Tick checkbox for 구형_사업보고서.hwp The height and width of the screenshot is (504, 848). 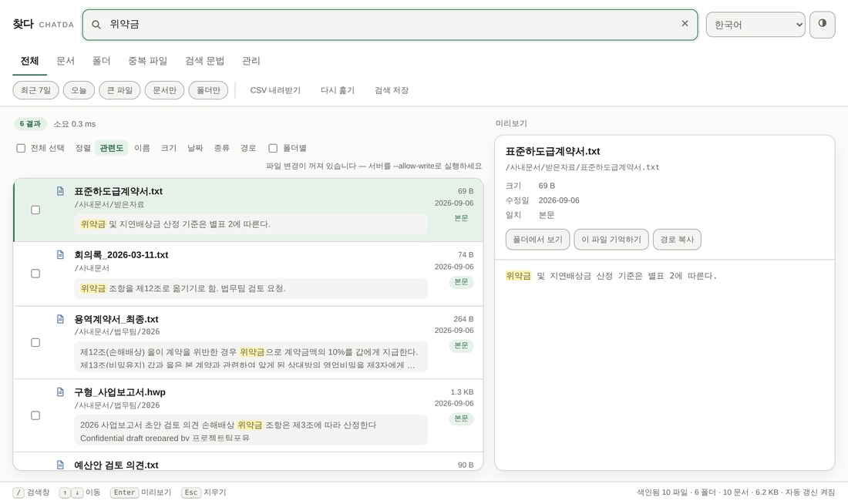coord(35,415)
